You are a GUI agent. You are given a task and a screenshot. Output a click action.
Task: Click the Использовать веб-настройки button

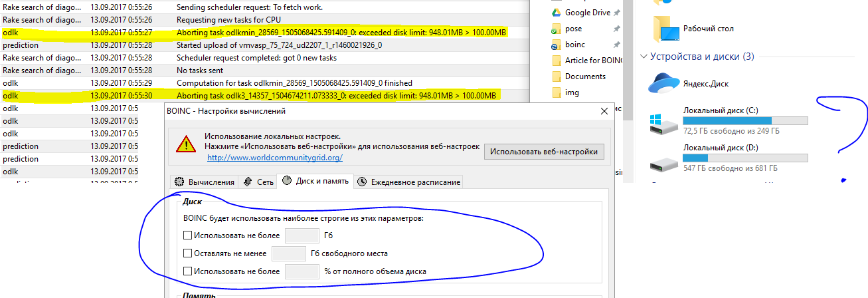pos(545,152)
